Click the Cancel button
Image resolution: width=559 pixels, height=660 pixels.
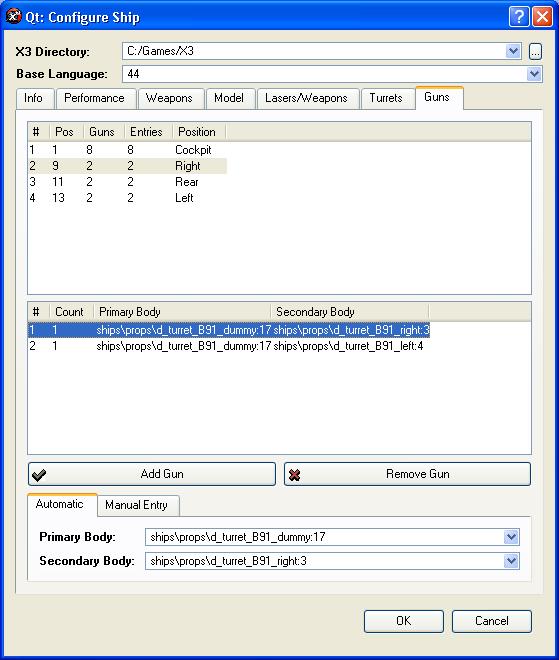492,621
